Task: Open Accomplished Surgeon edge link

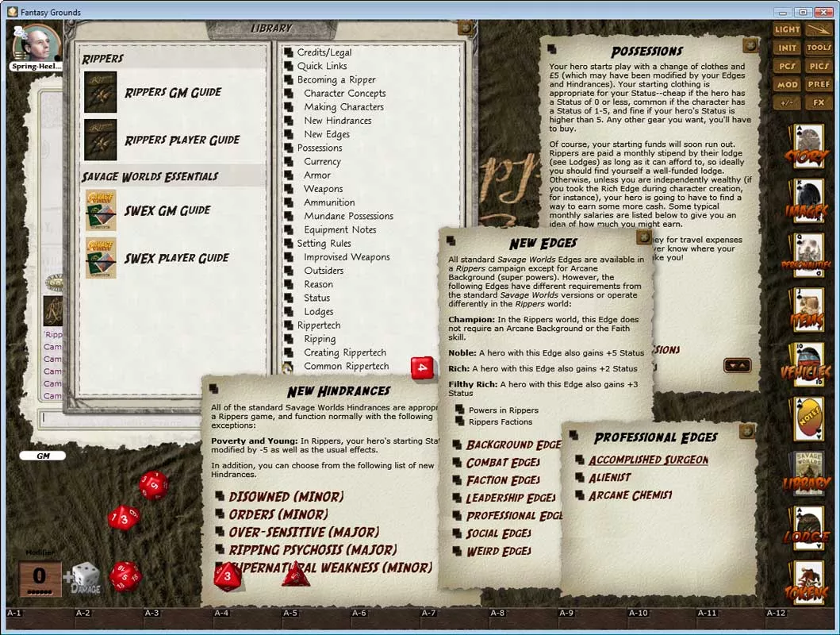Action: pyautogui.click(x=648, y=460)
